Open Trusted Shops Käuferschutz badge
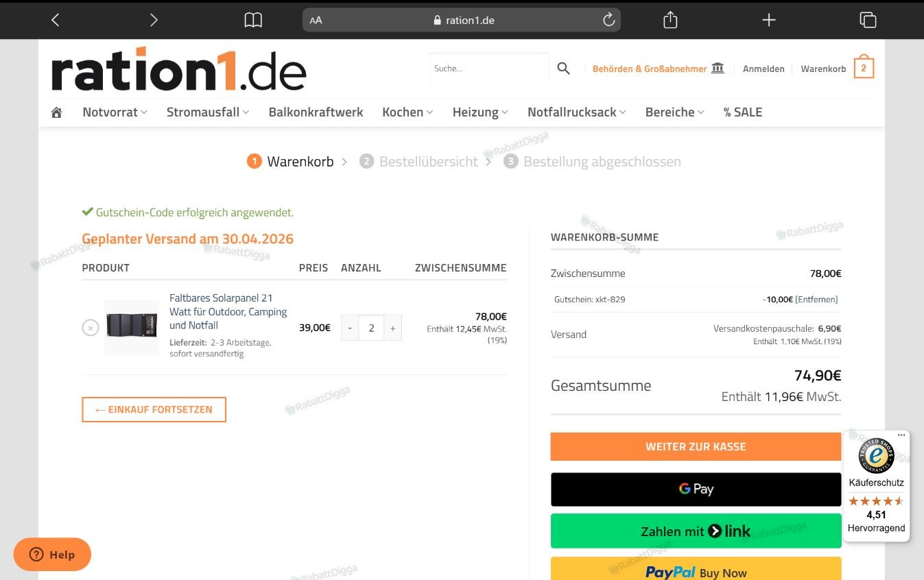The height and width of the screenshot is (580, 924). (876, 486)
